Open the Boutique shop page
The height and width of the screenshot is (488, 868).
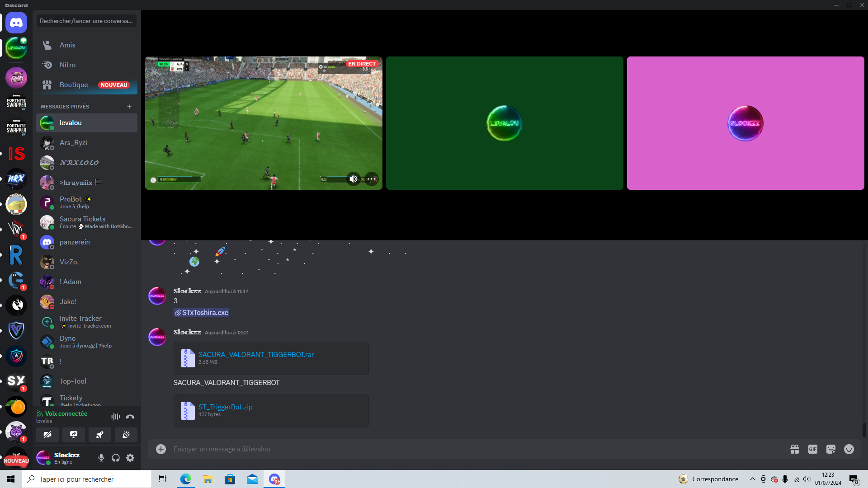coord(87,85)
